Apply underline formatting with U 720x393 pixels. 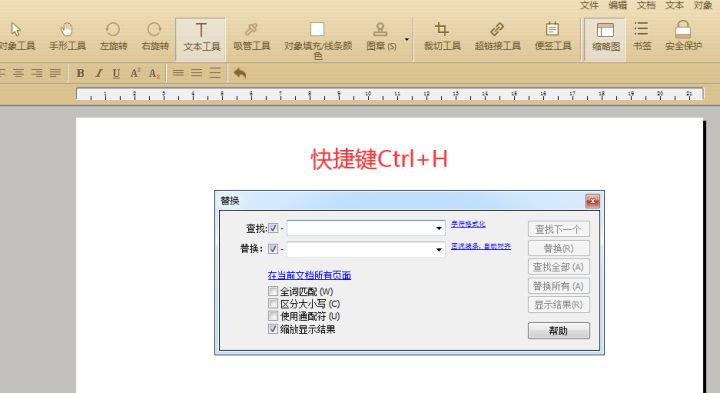click(x=116, y=73)
